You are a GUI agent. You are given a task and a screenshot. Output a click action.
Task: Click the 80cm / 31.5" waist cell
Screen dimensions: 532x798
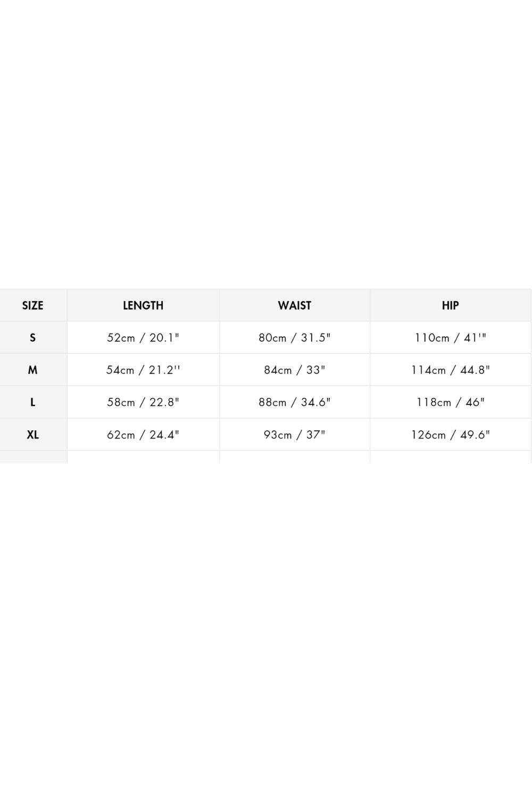[x=295, y=338]
